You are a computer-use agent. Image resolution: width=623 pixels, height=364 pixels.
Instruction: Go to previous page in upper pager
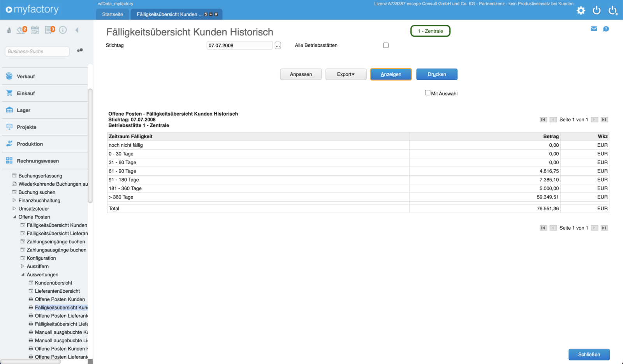click(x=553, y=120)
